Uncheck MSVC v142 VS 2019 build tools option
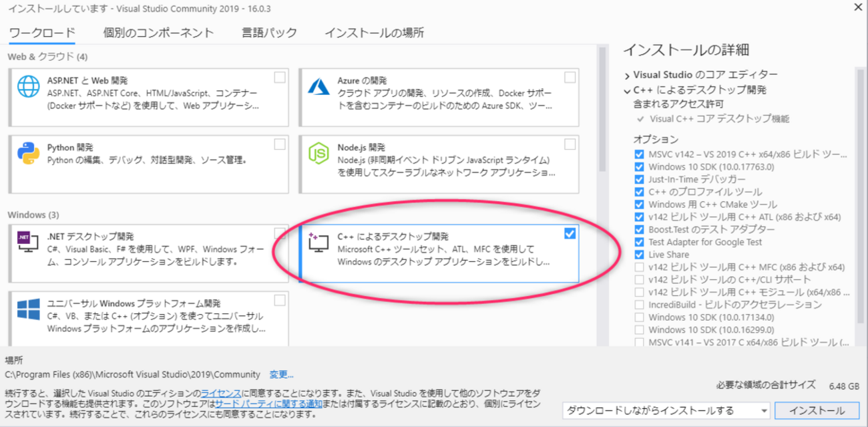 640,154
